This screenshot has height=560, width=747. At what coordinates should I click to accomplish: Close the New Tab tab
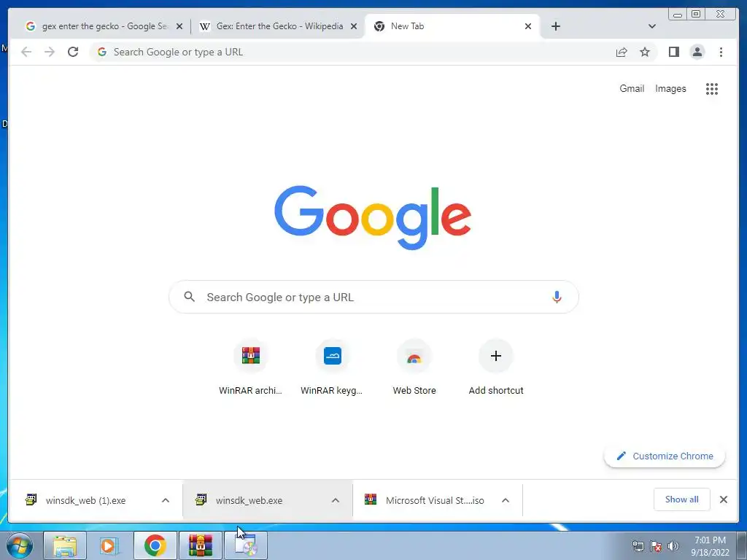tap(528, 26)
